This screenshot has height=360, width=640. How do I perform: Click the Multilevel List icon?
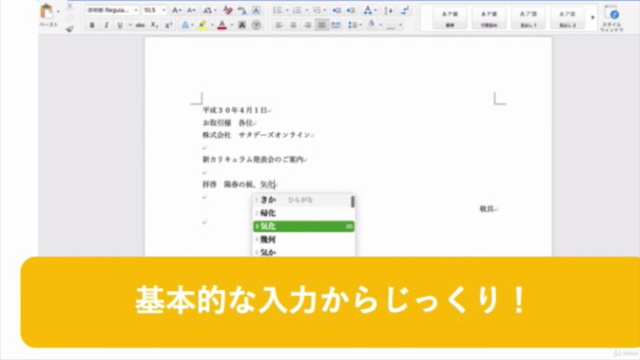(316, 10)
